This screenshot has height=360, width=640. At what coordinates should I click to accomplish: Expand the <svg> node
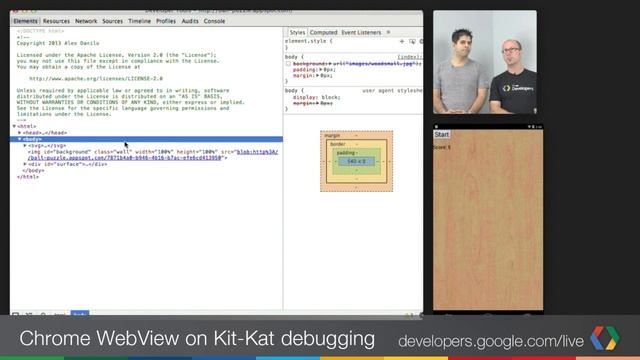click(x=25, y=145)
